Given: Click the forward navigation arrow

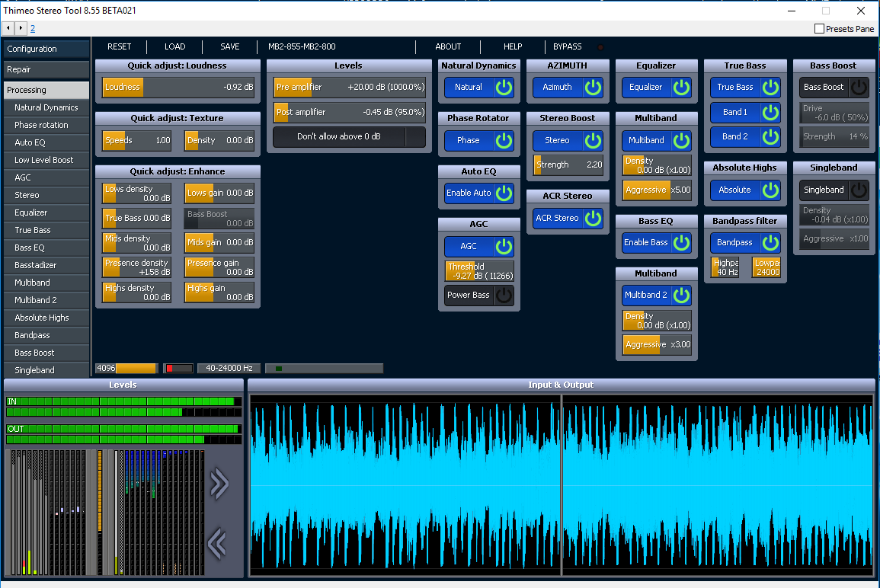Looking at the screenshot, I should point(21,28).
